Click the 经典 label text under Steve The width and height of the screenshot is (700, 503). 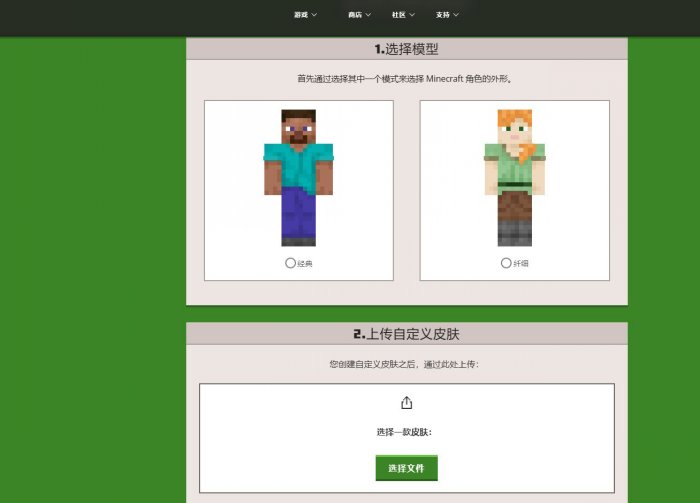coord(305,263)
